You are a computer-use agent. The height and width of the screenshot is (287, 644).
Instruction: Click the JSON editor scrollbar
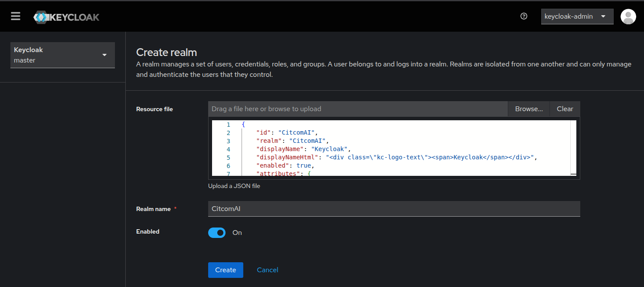pyautogui.click(x=573, y=148)
